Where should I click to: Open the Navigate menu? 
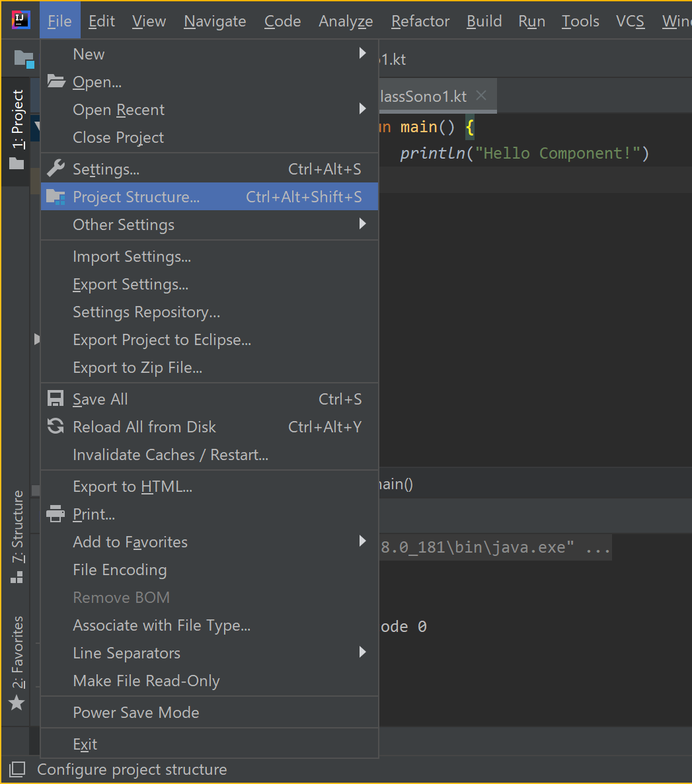pyautogui.click(x=215, y=21)
